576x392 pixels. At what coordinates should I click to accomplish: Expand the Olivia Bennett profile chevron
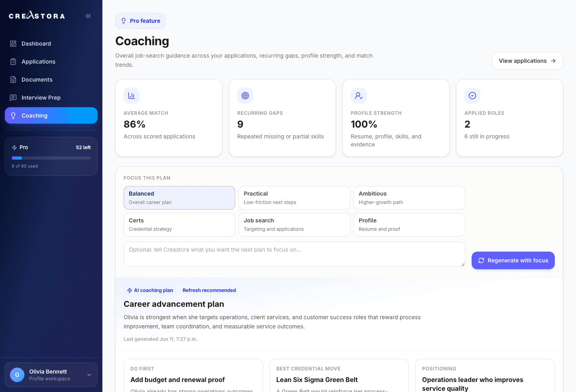pyautogui.click(x=89, y=375)
